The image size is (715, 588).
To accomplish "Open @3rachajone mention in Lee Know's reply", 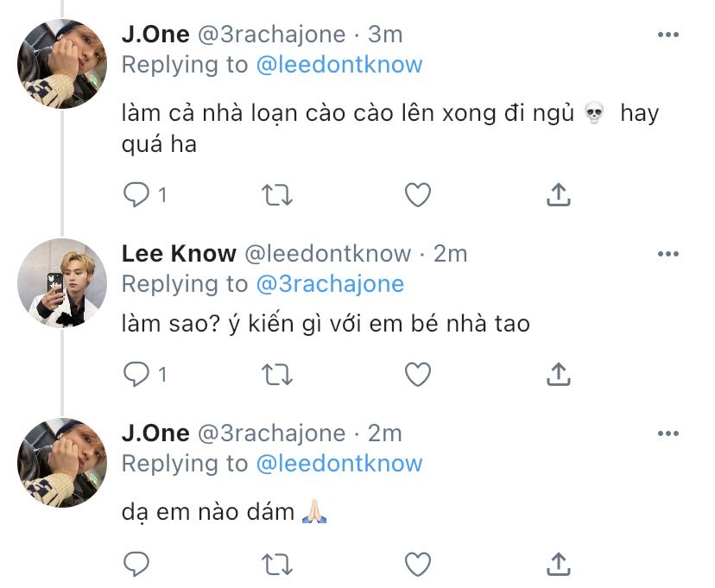I will pyautogui.click(x=330, y=284).
